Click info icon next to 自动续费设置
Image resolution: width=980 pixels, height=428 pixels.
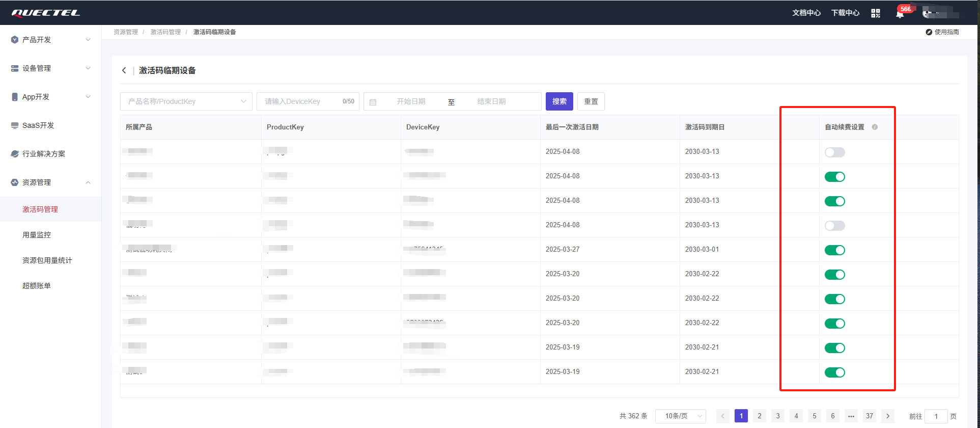(x=875, y=127)
